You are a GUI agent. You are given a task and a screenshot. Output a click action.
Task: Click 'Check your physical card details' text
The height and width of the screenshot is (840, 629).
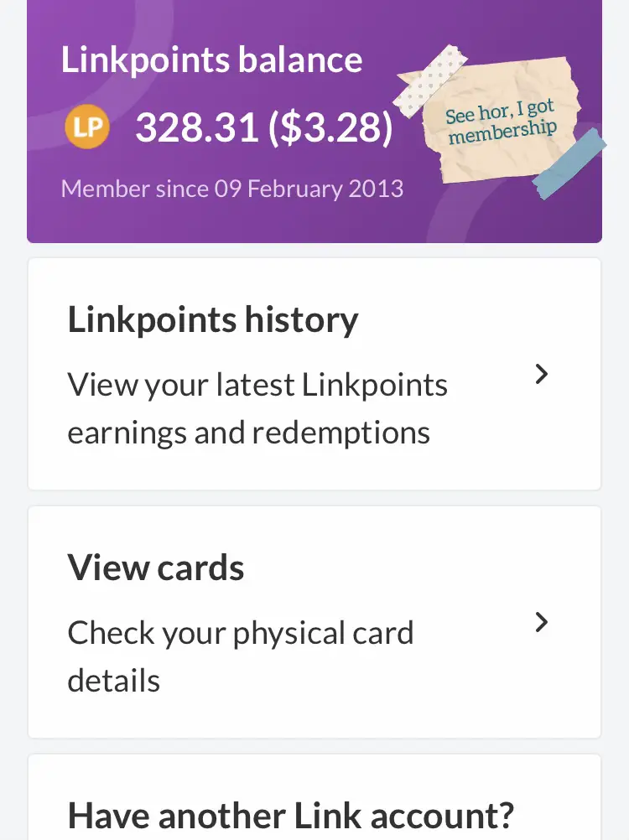coord(241,633)
